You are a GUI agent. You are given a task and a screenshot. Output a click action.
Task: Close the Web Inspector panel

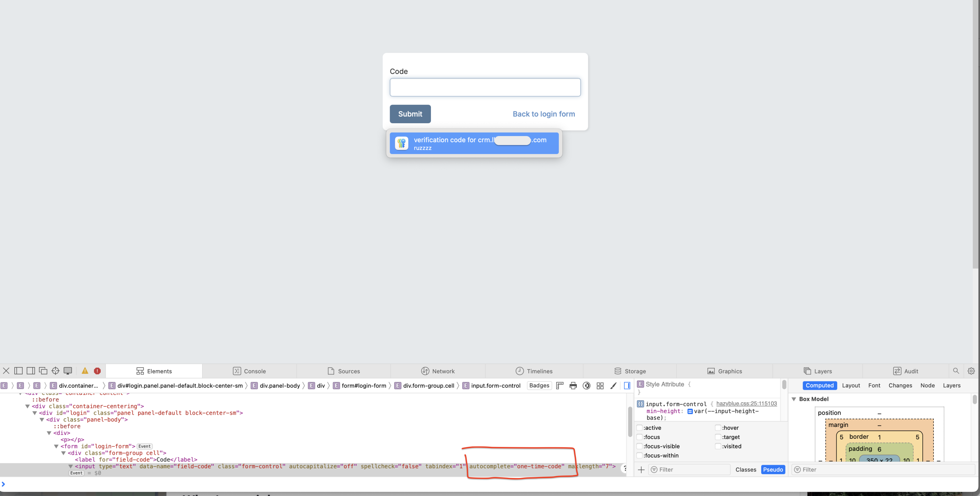point(6,371)
